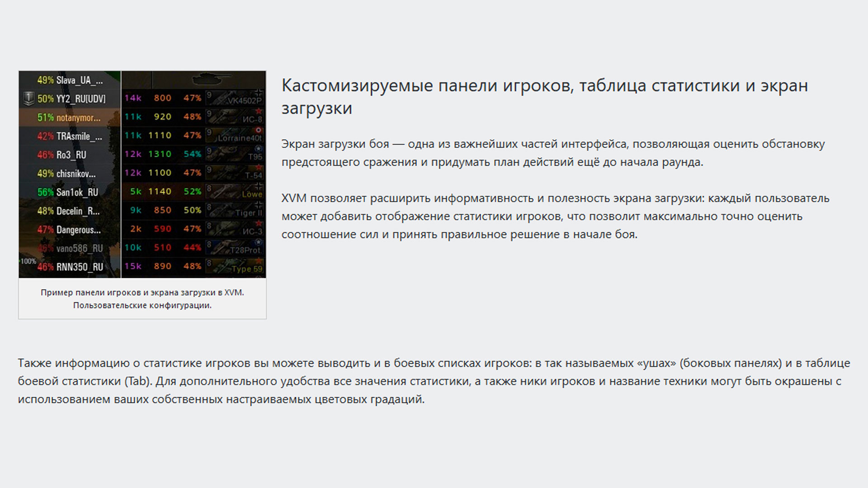Click the 42% win rate of TRAsmile
868x488 pixels.
pyautogui.click(x=46, y=136)
